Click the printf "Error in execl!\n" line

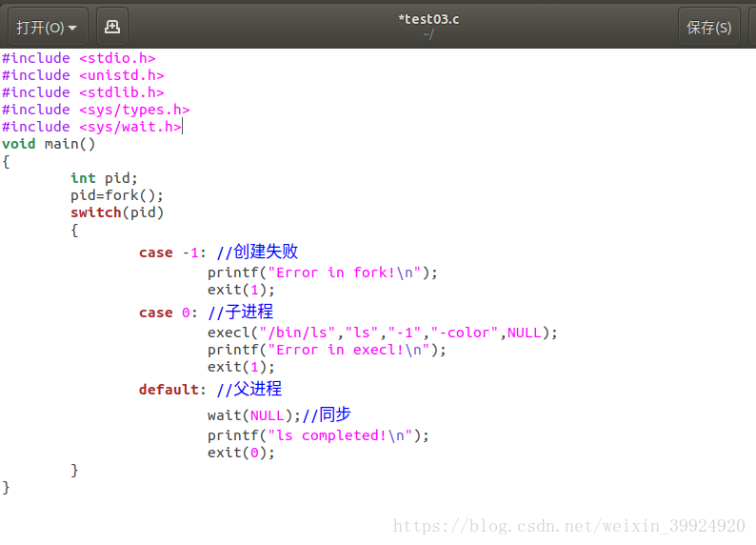327,350
